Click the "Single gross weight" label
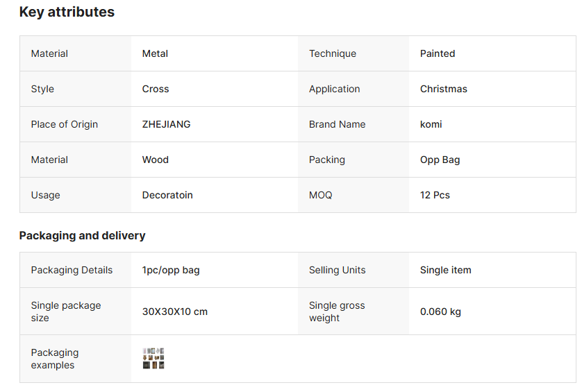The image size is (582, 392). [x=337, y=312]
